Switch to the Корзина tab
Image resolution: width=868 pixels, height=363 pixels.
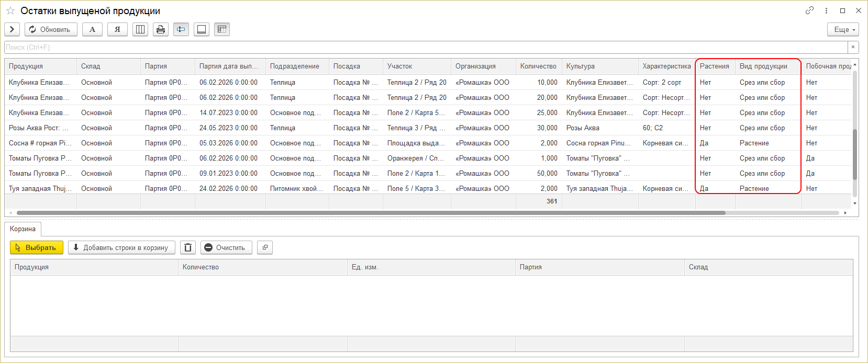tap(23, 229)
